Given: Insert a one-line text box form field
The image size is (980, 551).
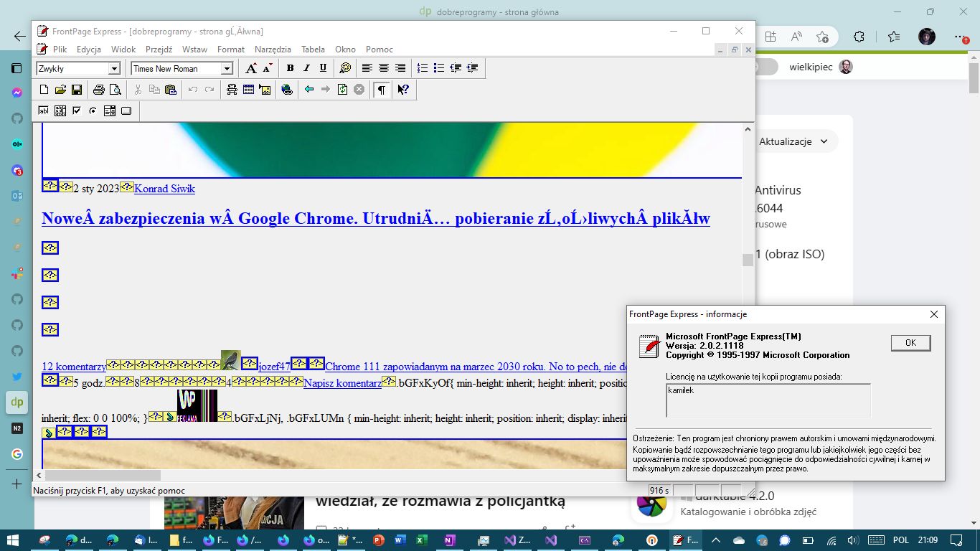Looking at the screenshot, I should (42, 110).
